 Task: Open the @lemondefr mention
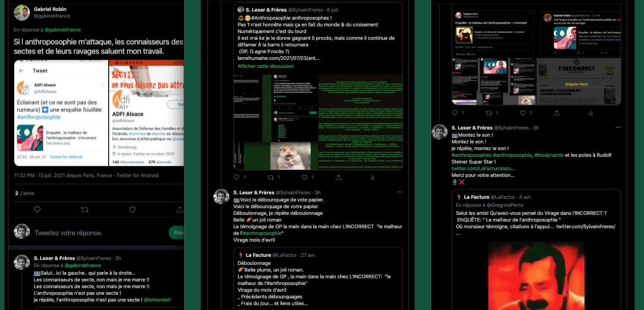(157, 300)
